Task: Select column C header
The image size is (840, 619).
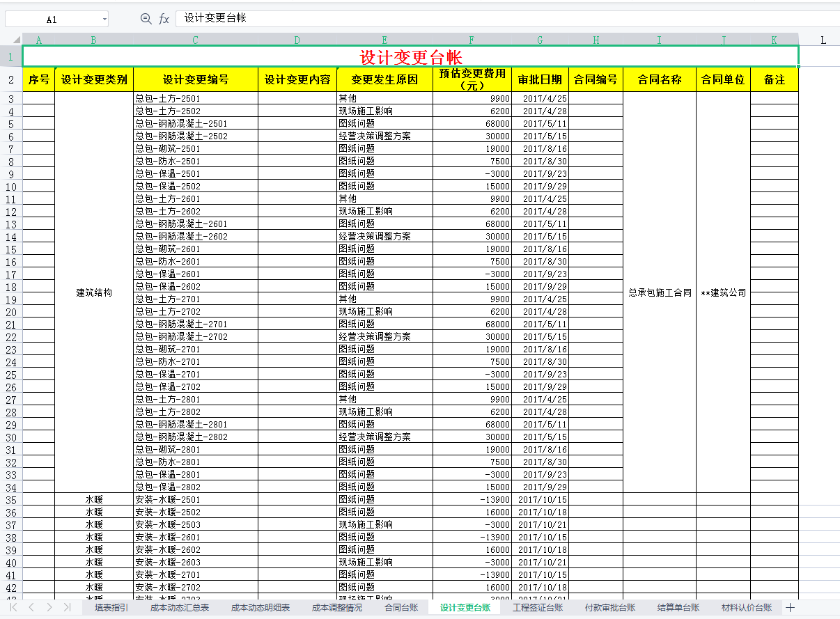Action: pos(196,40)
